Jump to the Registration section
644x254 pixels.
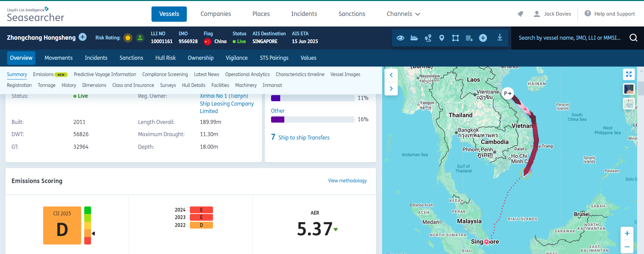19,85
